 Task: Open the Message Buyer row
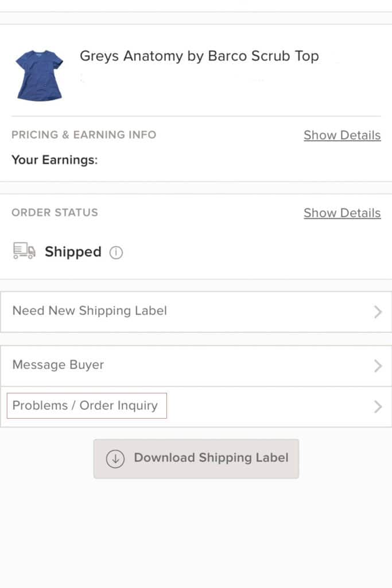click(196, 366)
